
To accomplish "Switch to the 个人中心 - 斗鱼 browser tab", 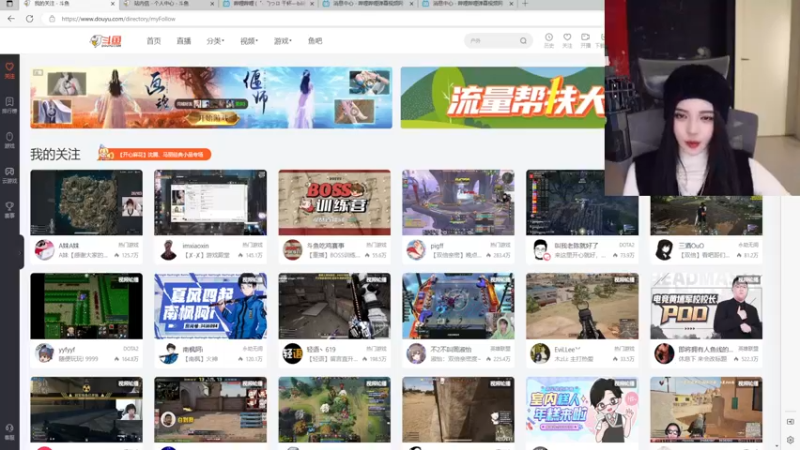I will (168, 4).
